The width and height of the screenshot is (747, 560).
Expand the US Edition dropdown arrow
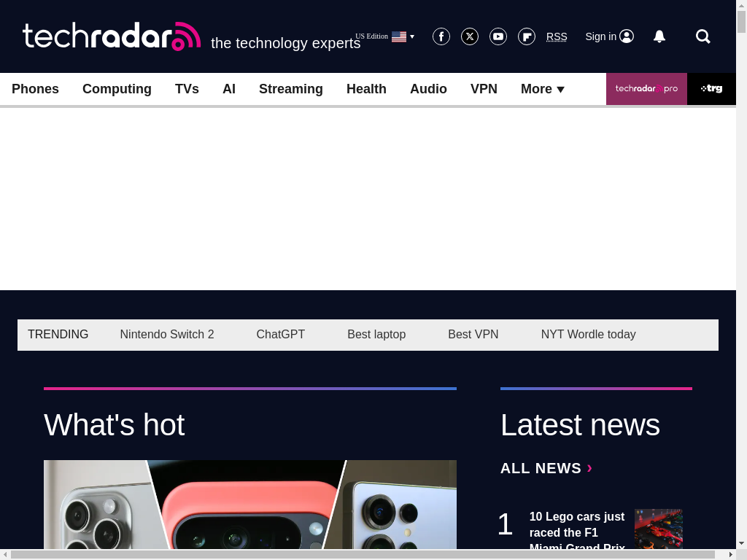412,36
